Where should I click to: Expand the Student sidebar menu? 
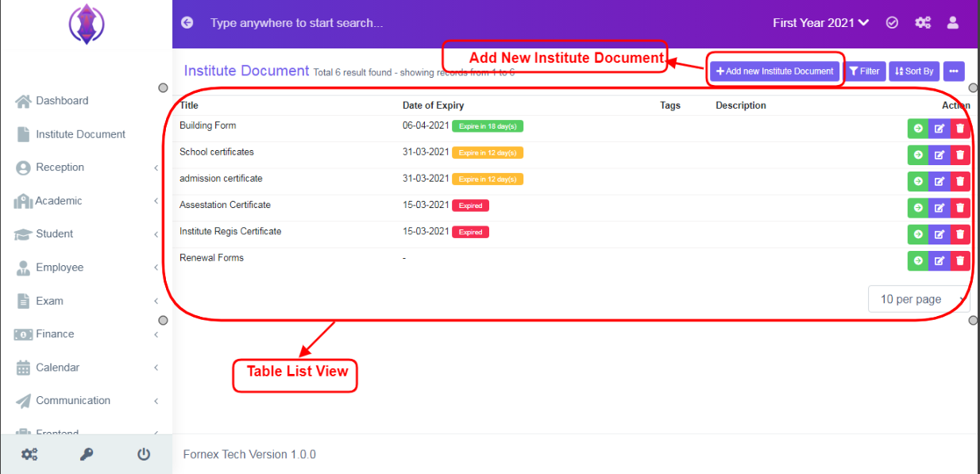click(87, 234)
